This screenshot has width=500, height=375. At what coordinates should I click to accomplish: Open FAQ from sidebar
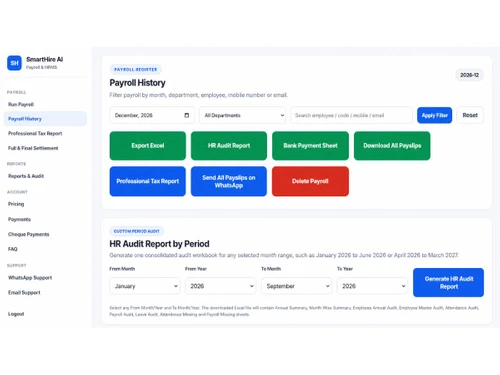[x=13, y=249]
